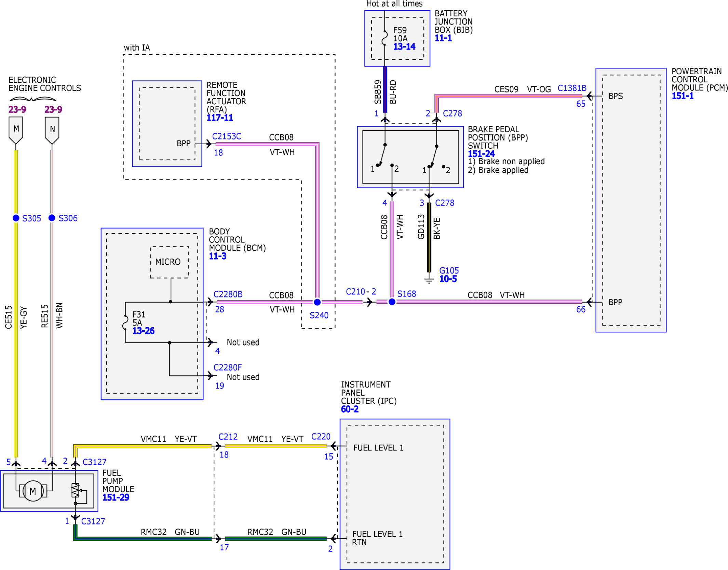Open the 151-29 Fuel Pump Module link
This screenshot has height=570, width=728.
point(116,497)
